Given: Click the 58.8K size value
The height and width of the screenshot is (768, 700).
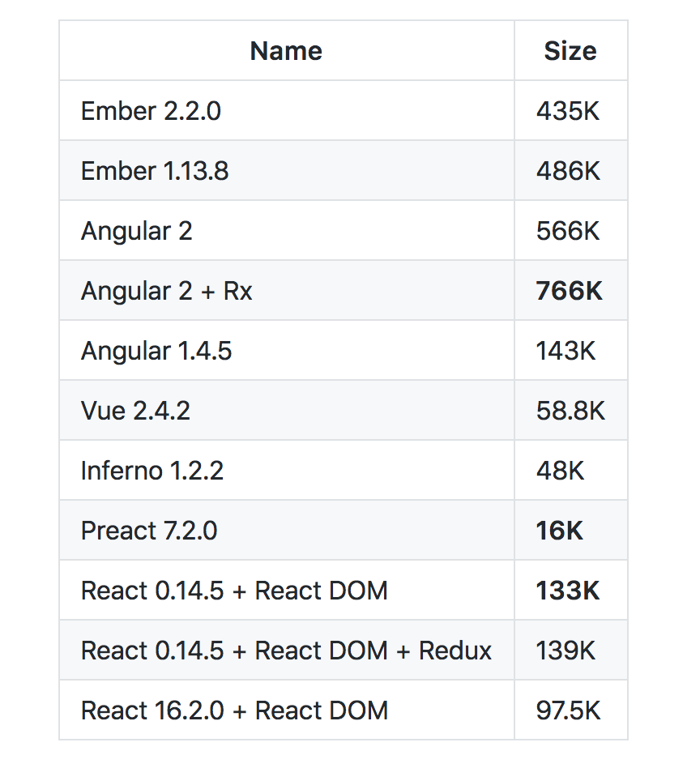Looking at the screenshot, I should coord(570,411).
